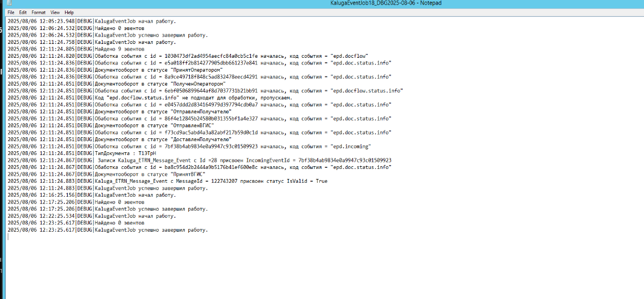
Task: Click the status "ОтправленВГИС"
Action: (x=192, y=126)
